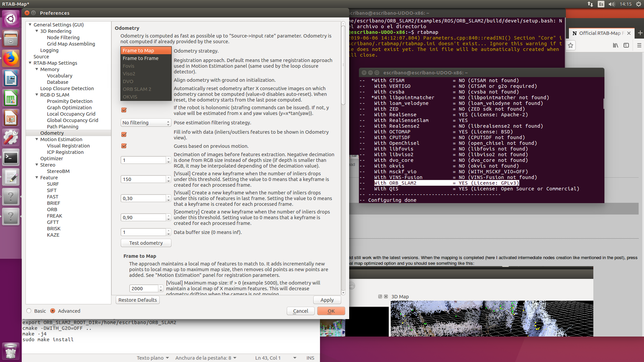Screen dimensions: 644x362
Task: Open Terminal from the dock
Action: (11, 158)
